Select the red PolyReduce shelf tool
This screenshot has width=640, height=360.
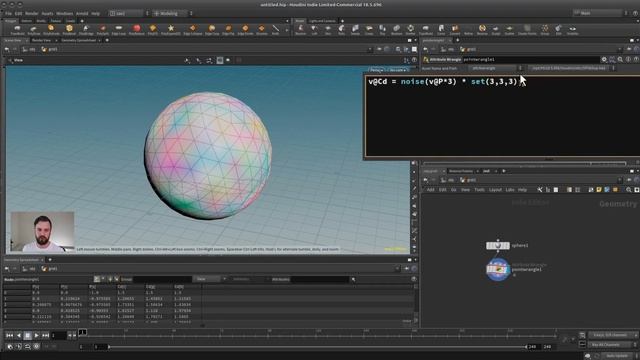136,30
